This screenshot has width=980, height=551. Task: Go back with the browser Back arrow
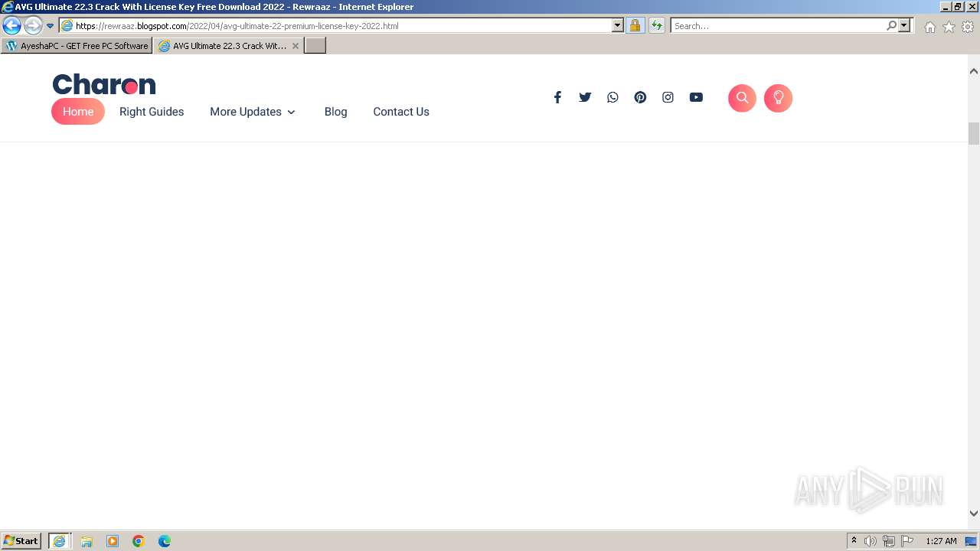pos(11,25)
